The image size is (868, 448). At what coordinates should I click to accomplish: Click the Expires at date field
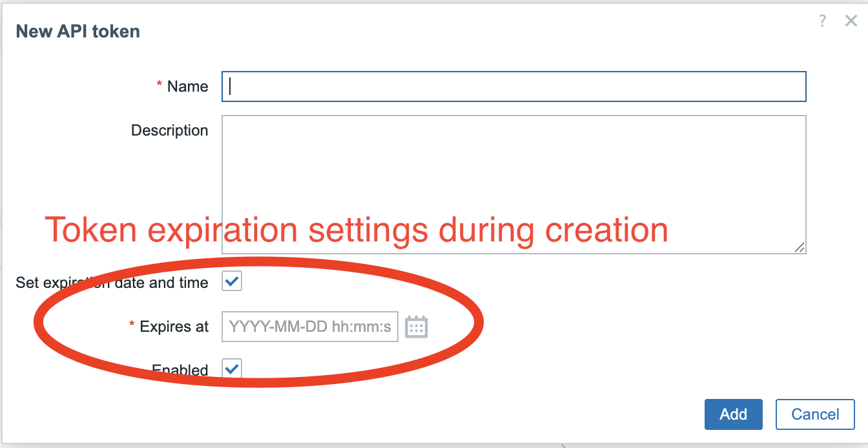coord(310,327)
